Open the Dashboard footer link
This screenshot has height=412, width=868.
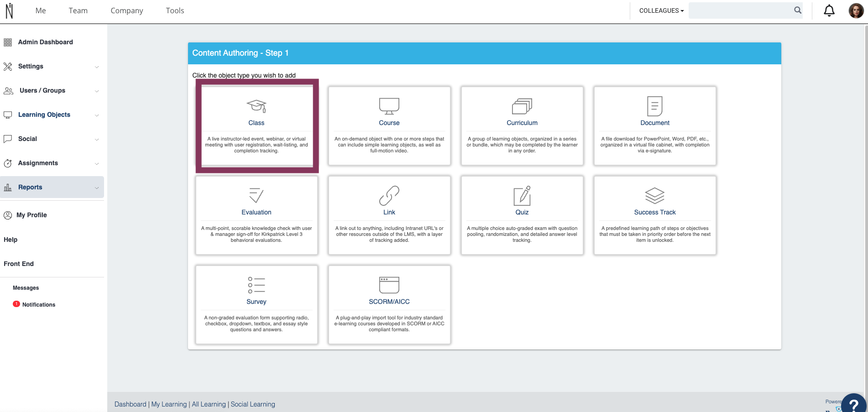pyautogui.click(x=131, y=404)
